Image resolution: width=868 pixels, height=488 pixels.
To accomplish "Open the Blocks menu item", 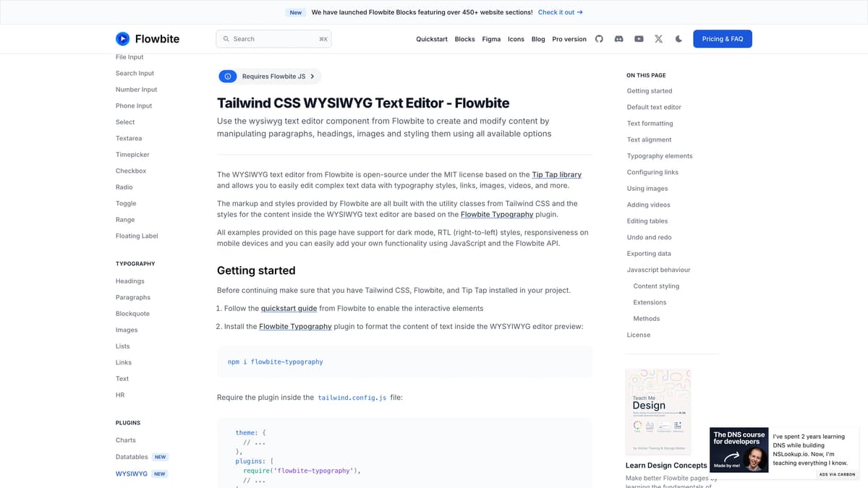I will point(465,39).
